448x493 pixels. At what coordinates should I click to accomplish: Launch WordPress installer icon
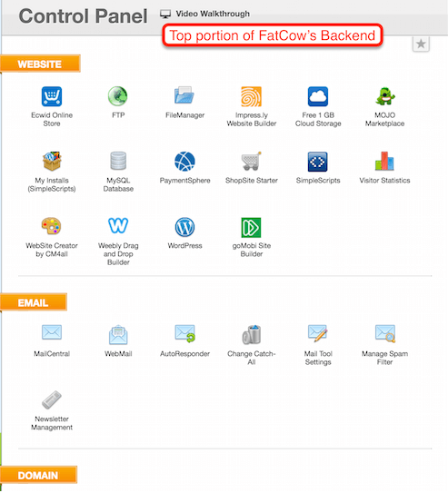[184, 227]
